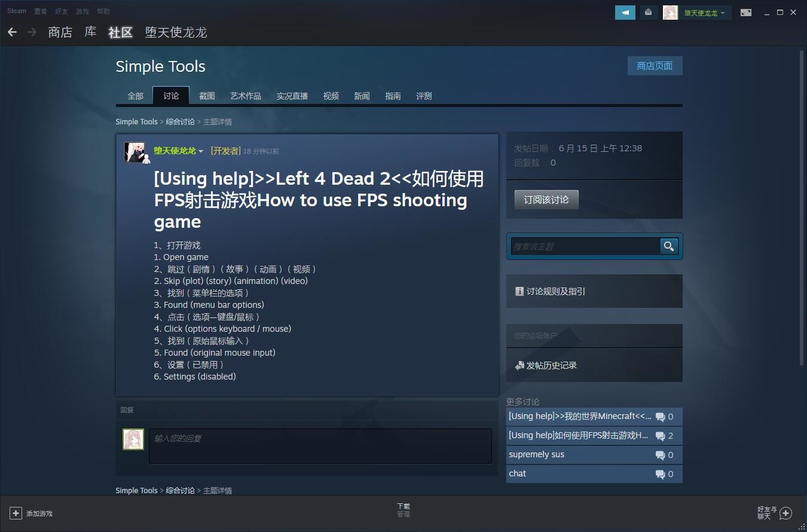
Task: Open voice chat via the green speaker icon
Action: click(625, 12)
